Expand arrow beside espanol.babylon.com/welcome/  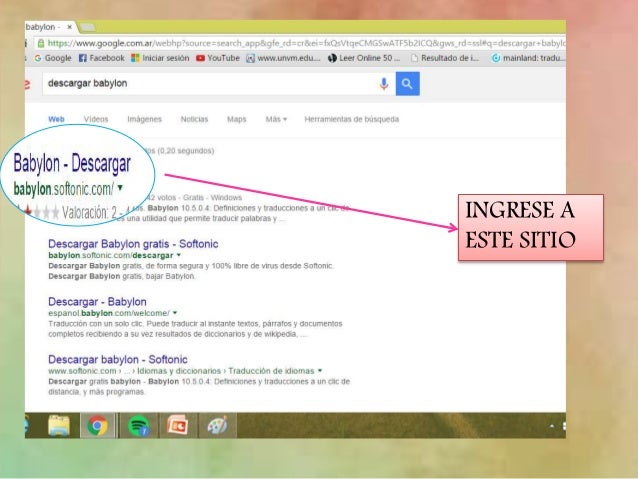[x=175, y=313]
